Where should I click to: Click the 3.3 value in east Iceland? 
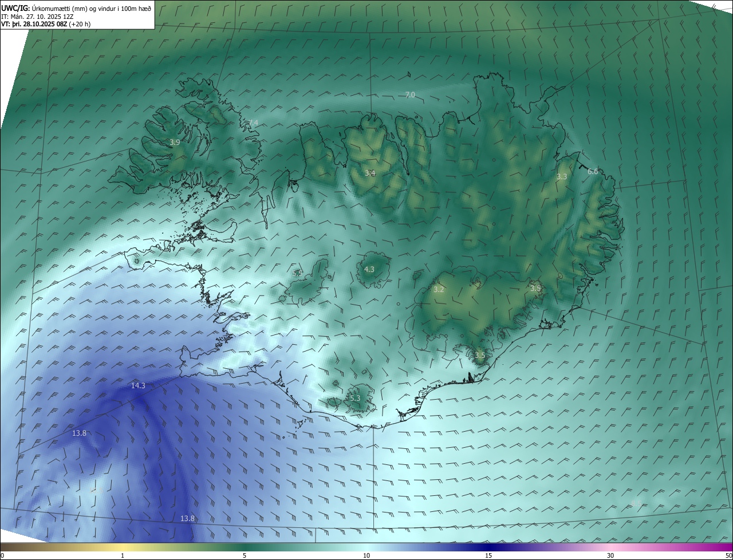click(x=562, y=177)
